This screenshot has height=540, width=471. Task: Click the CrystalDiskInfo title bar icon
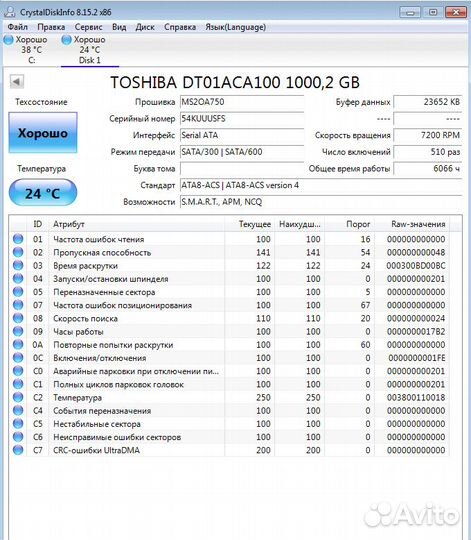tap(10, 12)
